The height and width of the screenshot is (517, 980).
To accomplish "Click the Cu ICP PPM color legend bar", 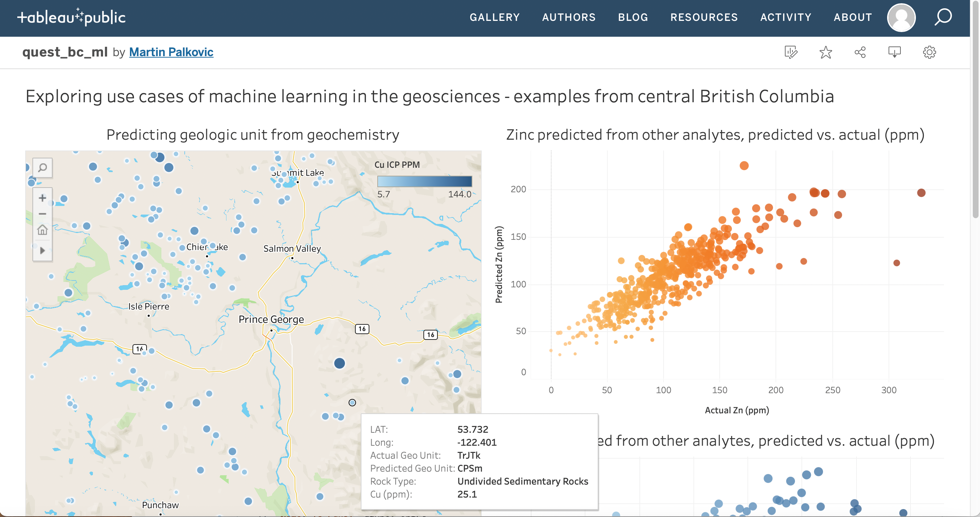I will click(424, 181).
